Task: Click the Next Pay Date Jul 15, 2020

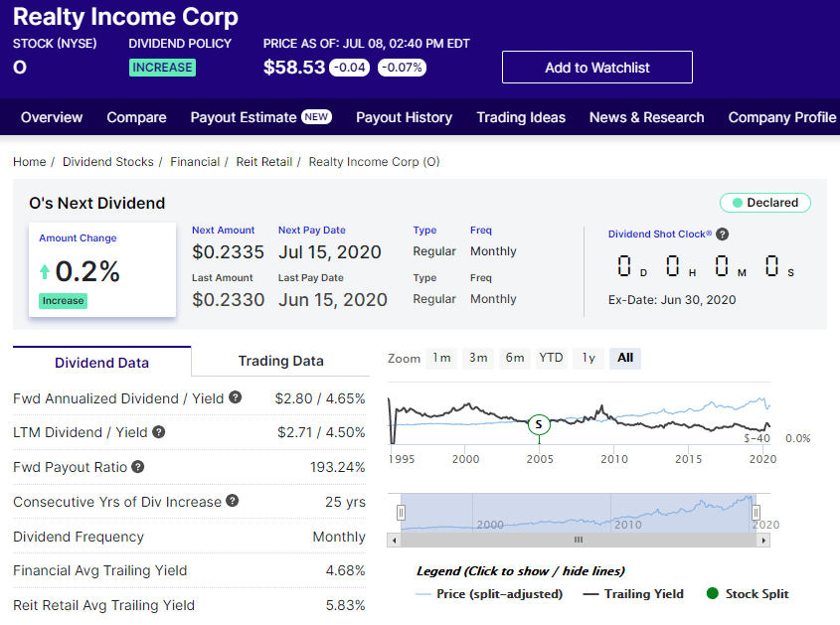Action: (329, 251)
